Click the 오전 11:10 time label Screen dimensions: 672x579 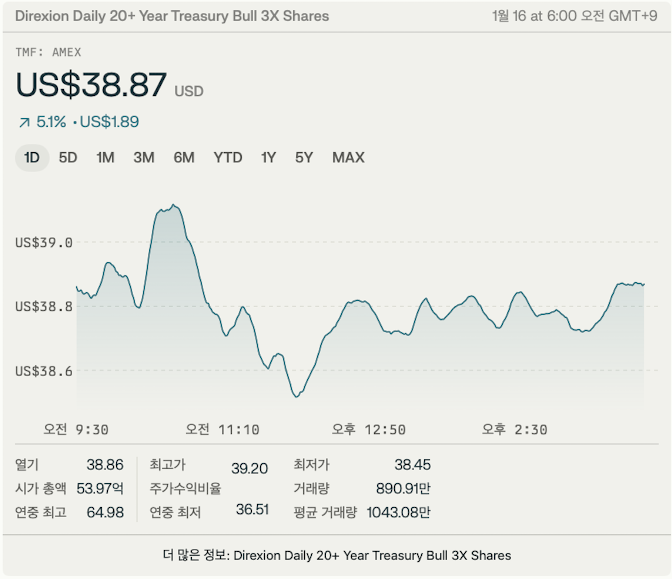[x=222, y=429]
